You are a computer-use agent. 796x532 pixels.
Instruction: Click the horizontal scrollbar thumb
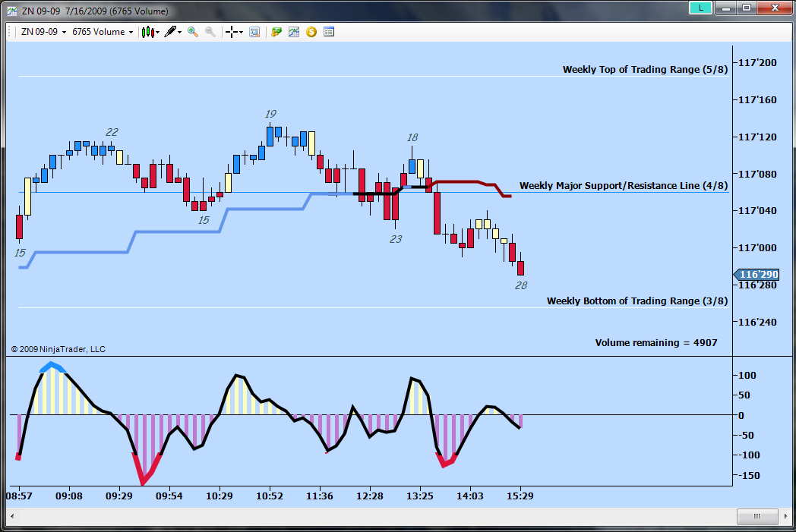pyautogui.click(x=757, y=517)
